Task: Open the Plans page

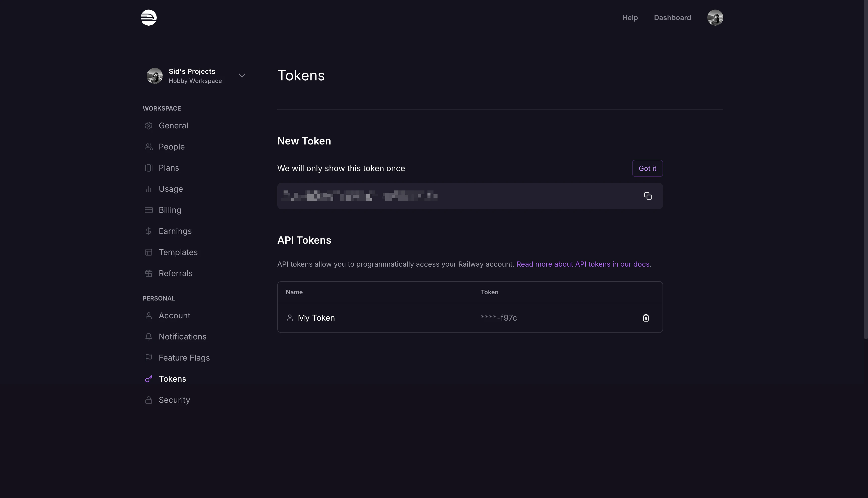Action: (x=169, y=168)
